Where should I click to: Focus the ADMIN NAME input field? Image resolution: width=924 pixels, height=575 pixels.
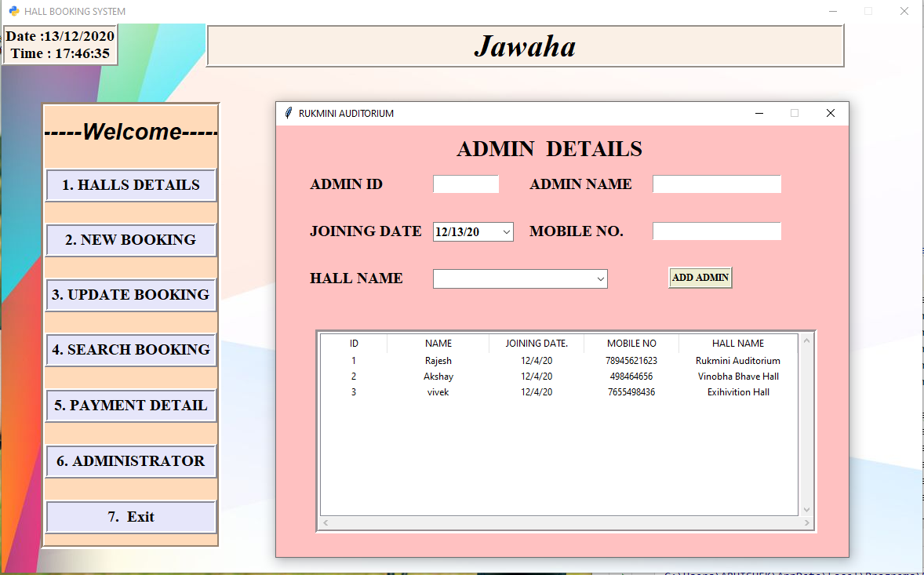tap(717, 184)
